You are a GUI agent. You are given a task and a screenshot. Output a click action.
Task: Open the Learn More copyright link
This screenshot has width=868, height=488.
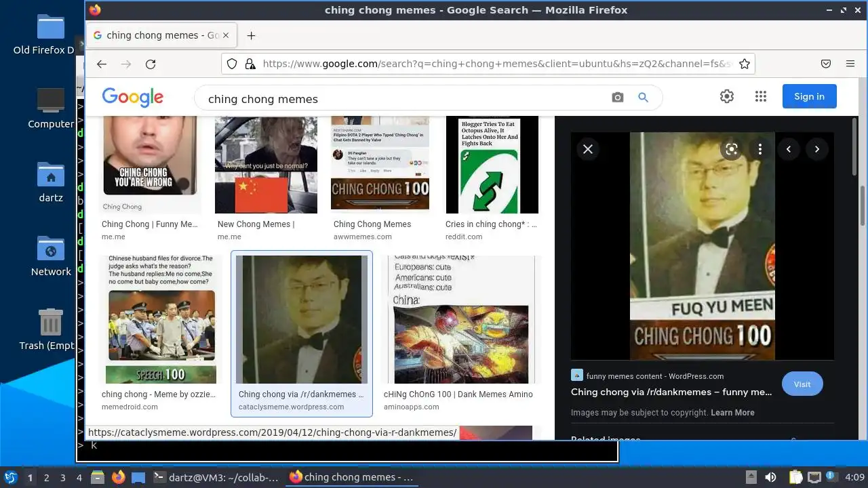pos(732,412)
